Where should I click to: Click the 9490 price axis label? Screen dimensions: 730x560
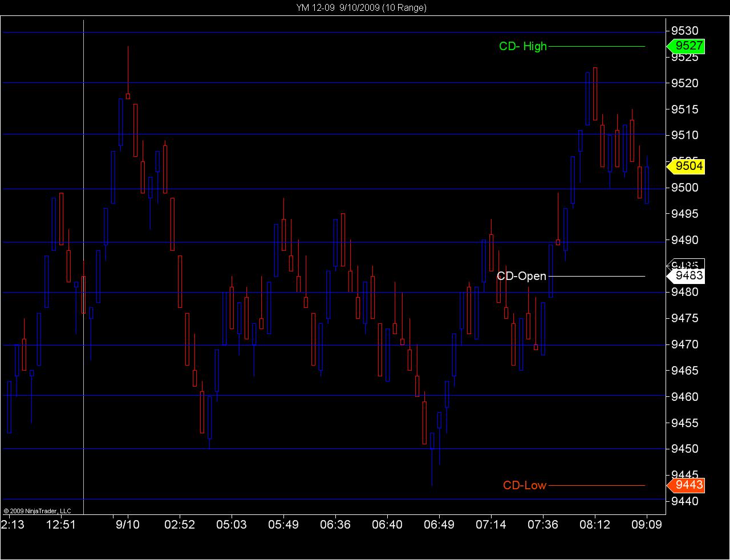[684, 240]
